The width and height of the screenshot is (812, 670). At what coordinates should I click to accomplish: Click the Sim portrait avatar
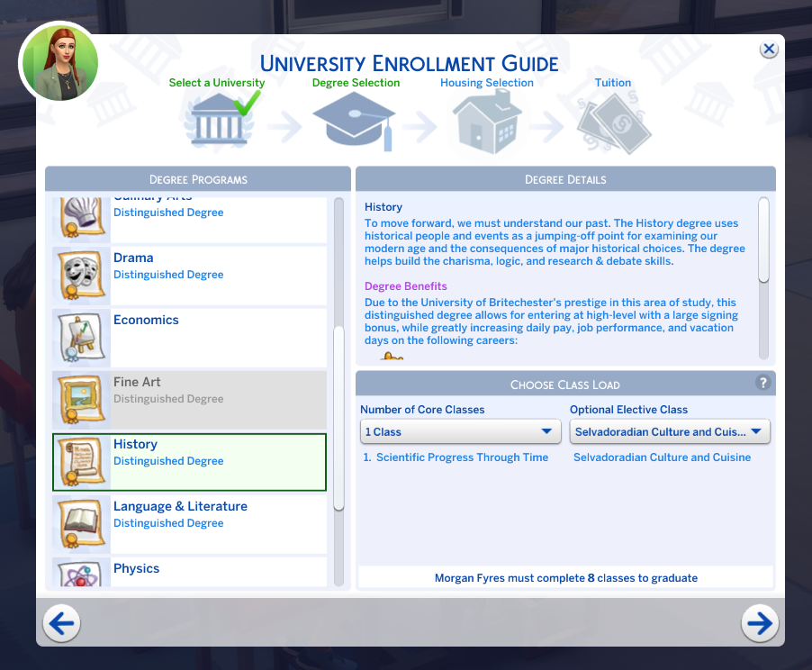click(60, 63)
